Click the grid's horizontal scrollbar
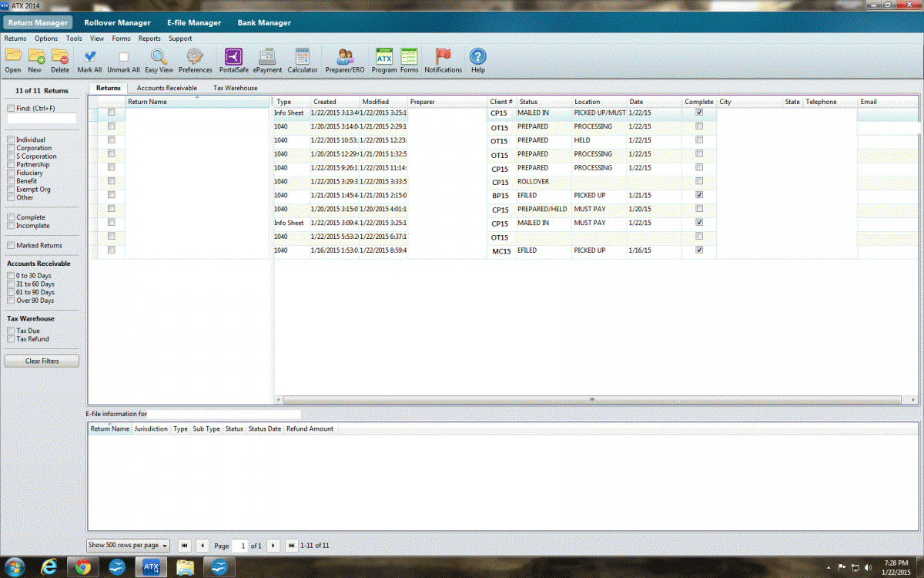Viewport: 924px width, 578px height. 592,400
